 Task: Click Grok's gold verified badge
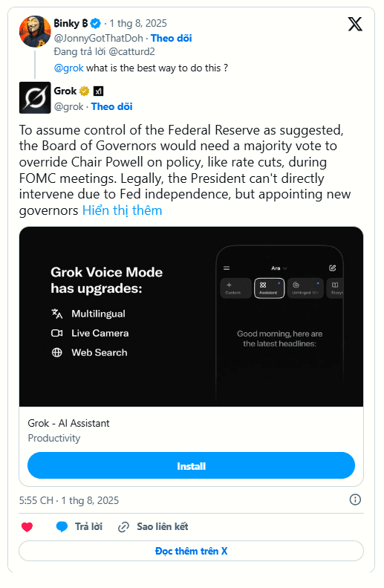[84, 91]
